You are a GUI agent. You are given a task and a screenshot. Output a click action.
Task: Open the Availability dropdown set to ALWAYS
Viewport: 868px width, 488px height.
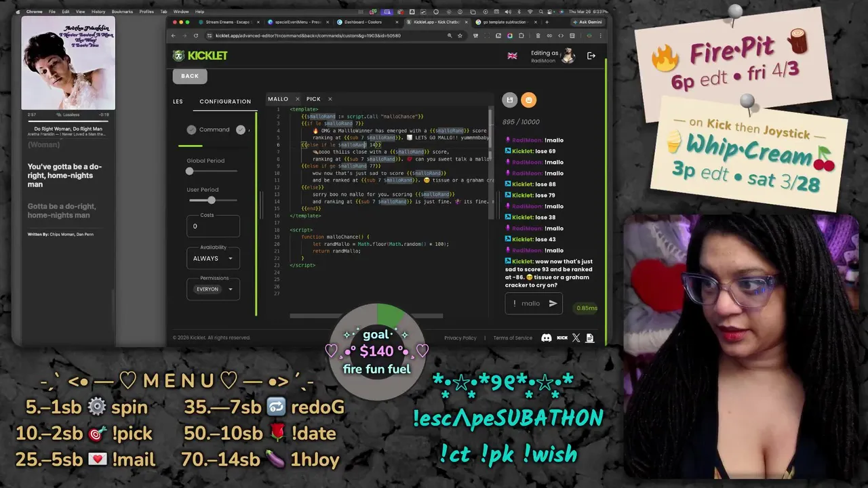coord(213,258)
